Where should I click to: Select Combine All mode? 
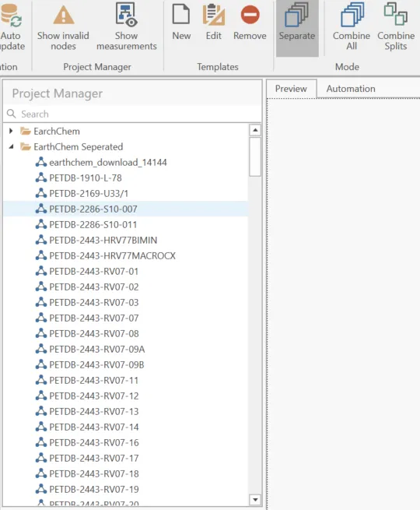click(352, 27)
